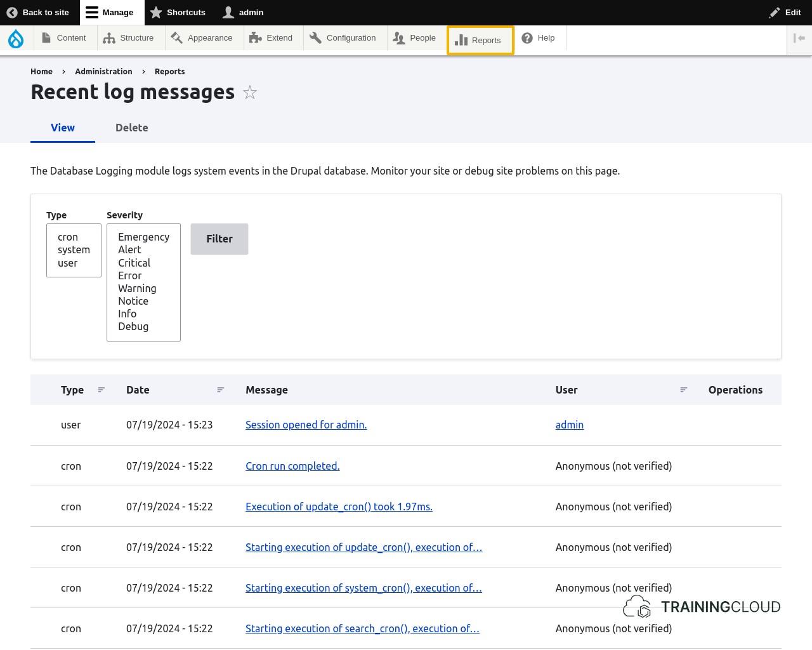The height and width of the screenshot is (650, 812).
Task: Select Emergency severity option
Action: pyautogui.click(x=143, y=237)
